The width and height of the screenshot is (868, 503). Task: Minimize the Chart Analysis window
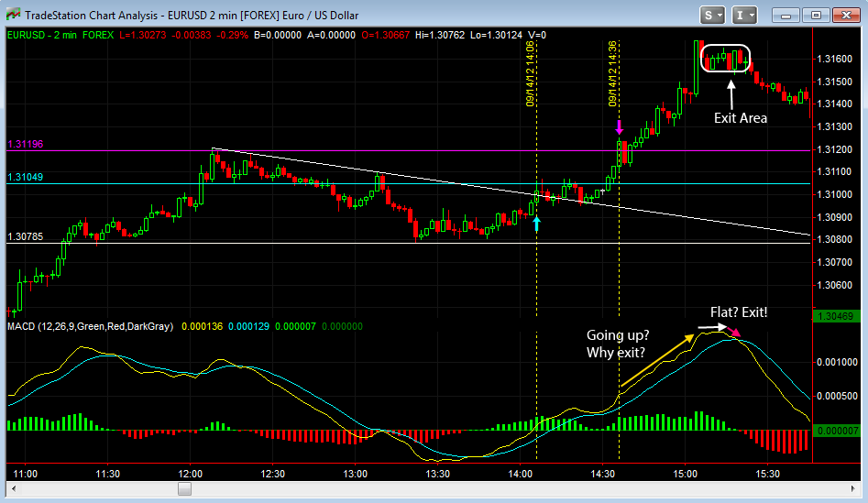tap(786, 15)
